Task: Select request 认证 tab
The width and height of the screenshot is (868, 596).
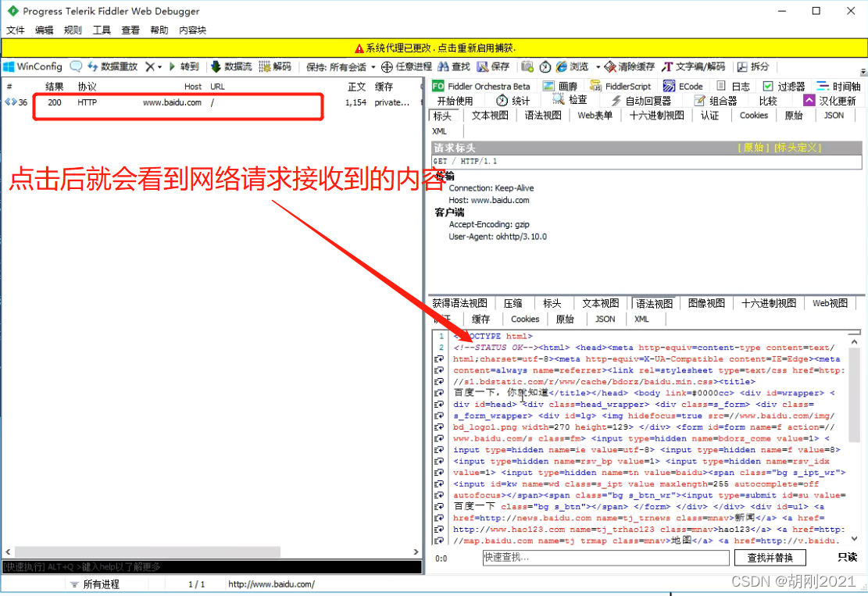Action: (709, 115)
